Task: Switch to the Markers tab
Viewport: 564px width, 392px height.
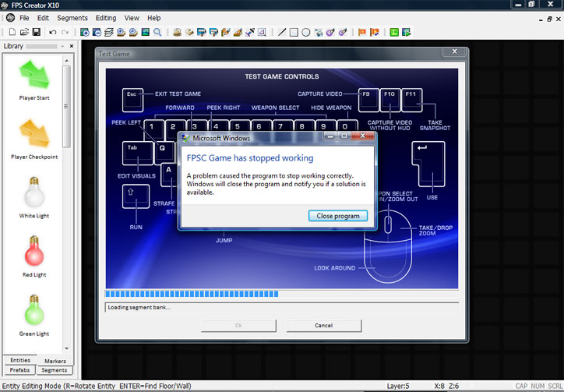Action: click(55, 361)
